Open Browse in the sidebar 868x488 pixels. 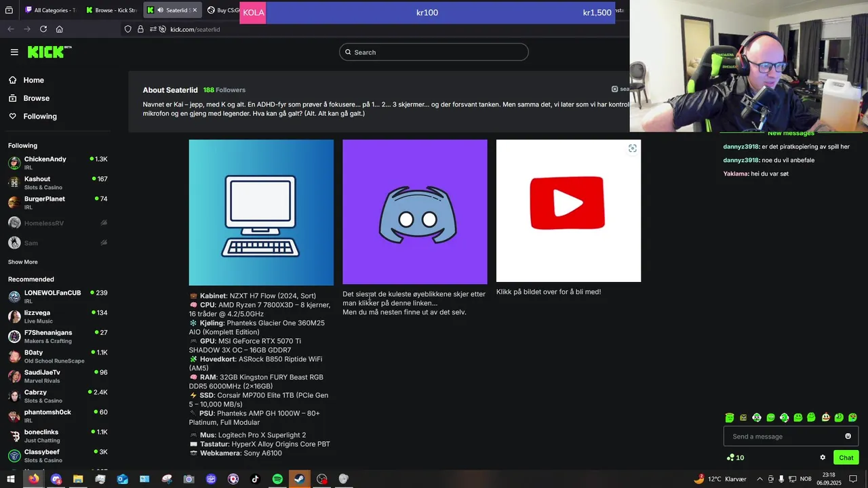[x=36, y=98]
